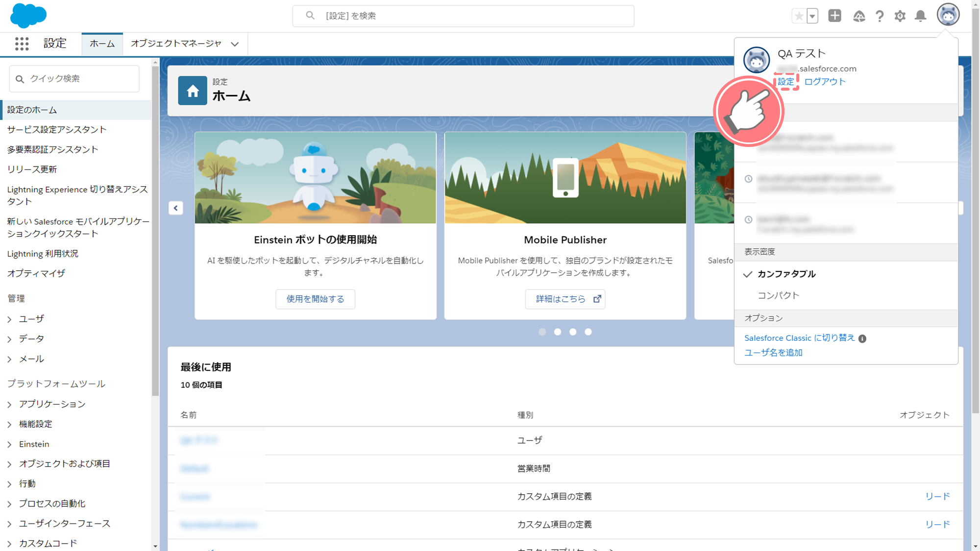This screenshot has width=980, height=551.
Task: Click the Trailhead guidance icon
Action: pyautogui.click(x=859, y=16)
